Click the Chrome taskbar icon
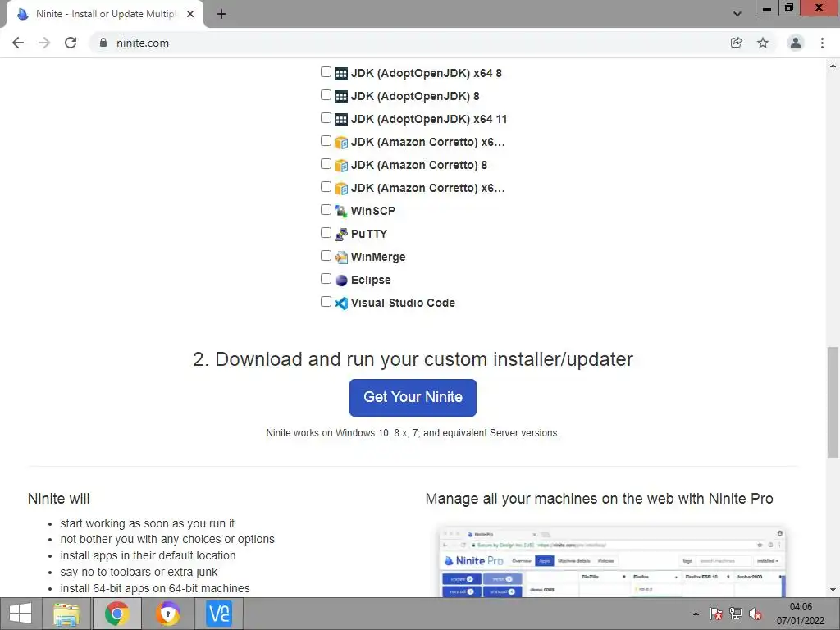This screenshot has height=630, width=840. tap(116, 614)
